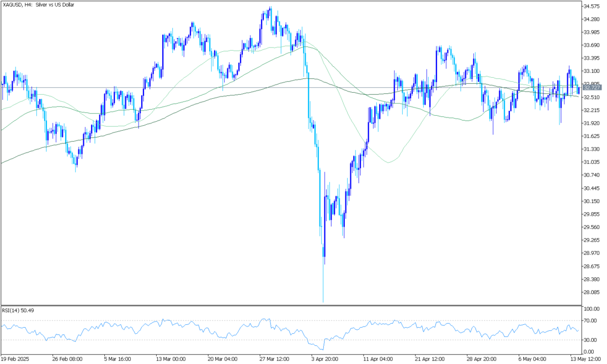Click the RSI 100.00 scale label
This screenshot has width=607, height=364.
592,309
